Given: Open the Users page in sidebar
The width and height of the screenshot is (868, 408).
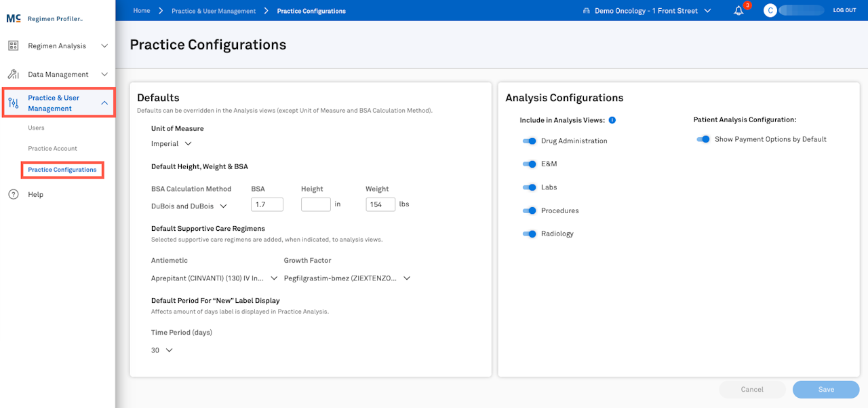Looking at the screenshot, I should pos(36,128).
